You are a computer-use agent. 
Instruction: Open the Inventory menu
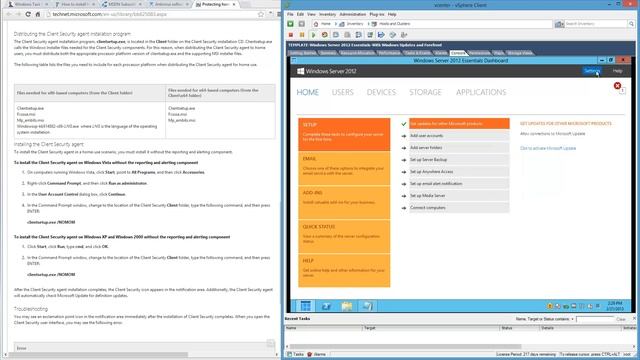[327, 14]
